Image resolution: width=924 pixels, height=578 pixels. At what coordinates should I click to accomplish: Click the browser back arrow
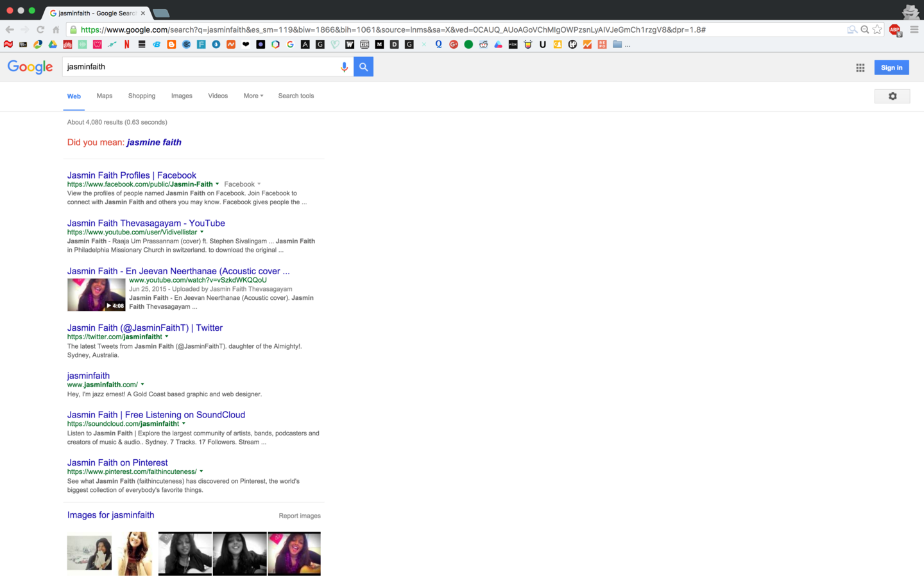pos(10,30)
